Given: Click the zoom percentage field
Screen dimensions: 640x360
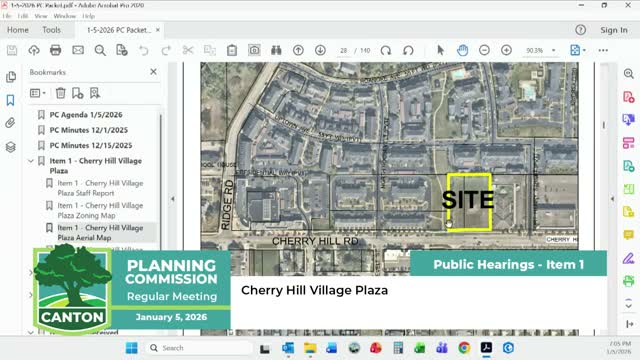Looking at the screenshot, I should click(x=534, y=51).
